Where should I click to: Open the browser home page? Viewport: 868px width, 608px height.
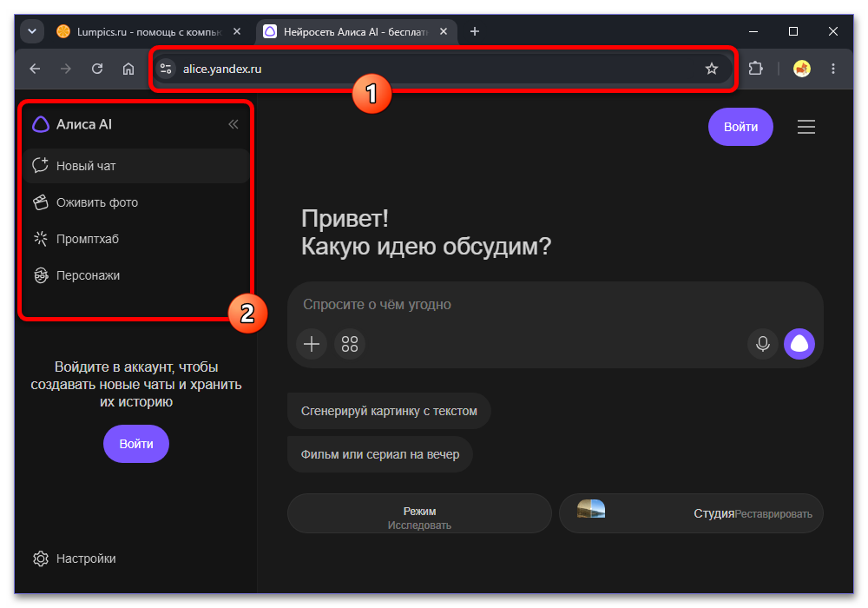coord(128,69)
